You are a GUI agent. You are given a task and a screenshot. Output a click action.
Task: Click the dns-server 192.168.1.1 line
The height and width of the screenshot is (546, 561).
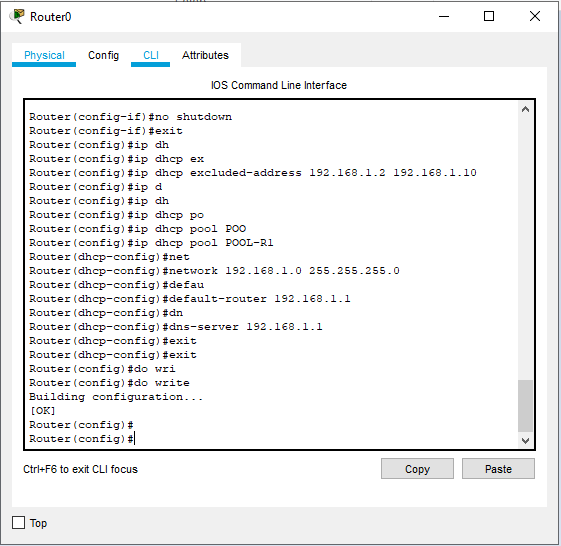[x=176, y=327]
